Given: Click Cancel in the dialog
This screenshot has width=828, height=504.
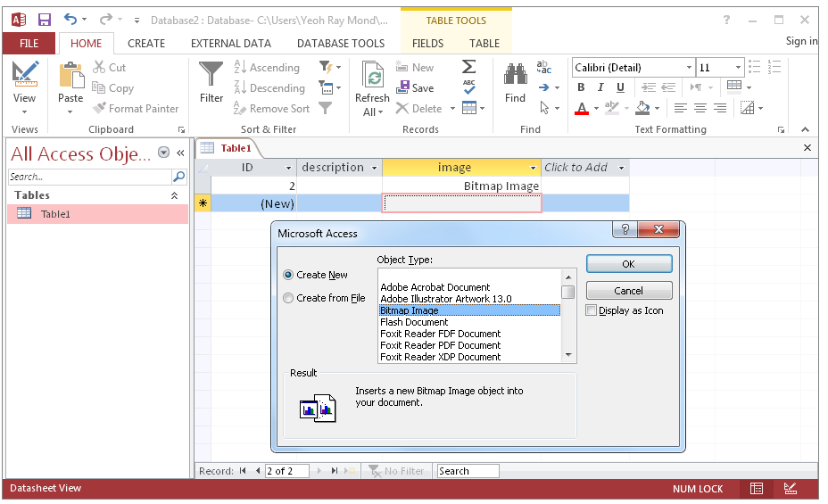Looking at the screenshot, I should [x=629, y=291].
